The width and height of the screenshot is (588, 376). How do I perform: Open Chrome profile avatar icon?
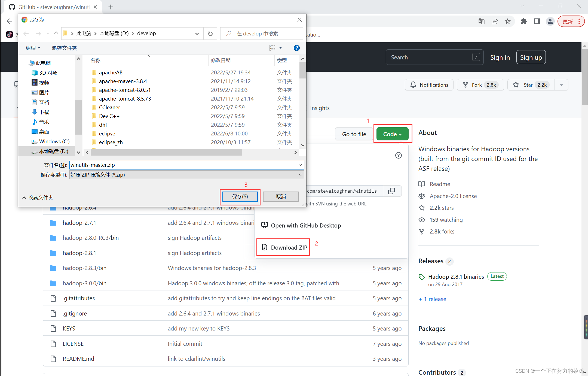point(550,21)
